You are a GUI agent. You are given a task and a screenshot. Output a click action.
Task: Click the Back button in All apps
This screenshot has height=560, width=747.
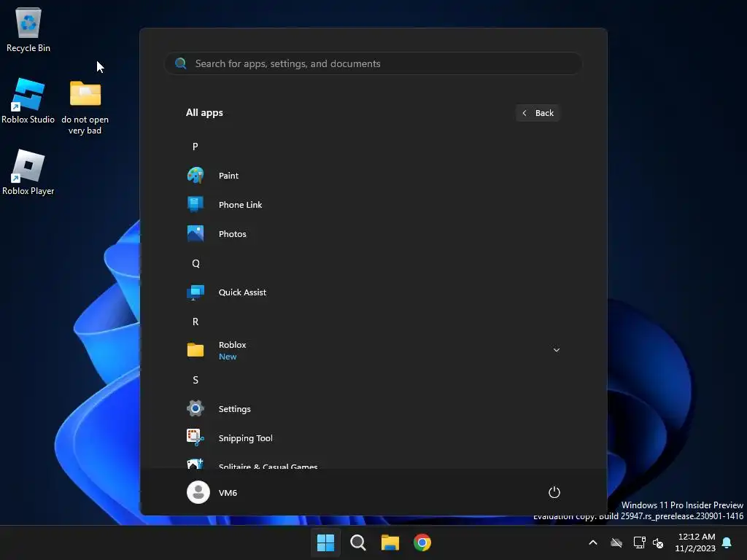pyautogui.click(x=538, y=113)
